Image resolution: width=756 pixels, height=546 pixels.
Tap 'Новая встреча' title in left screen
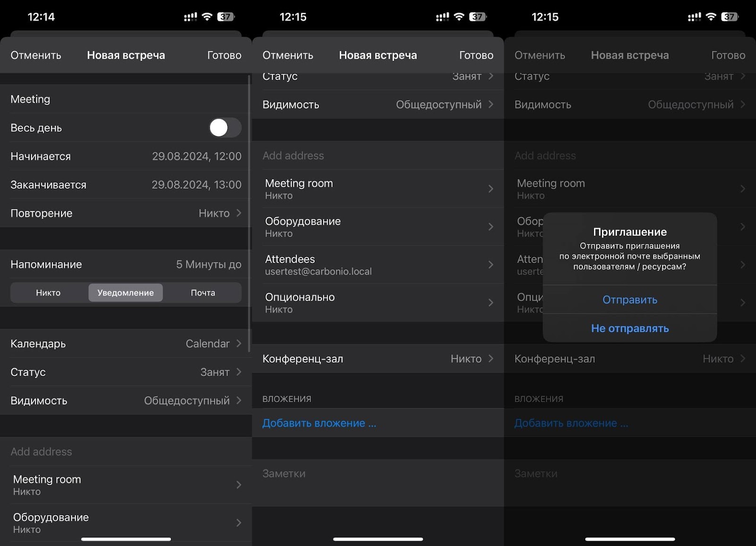click(x=126, y=55)
